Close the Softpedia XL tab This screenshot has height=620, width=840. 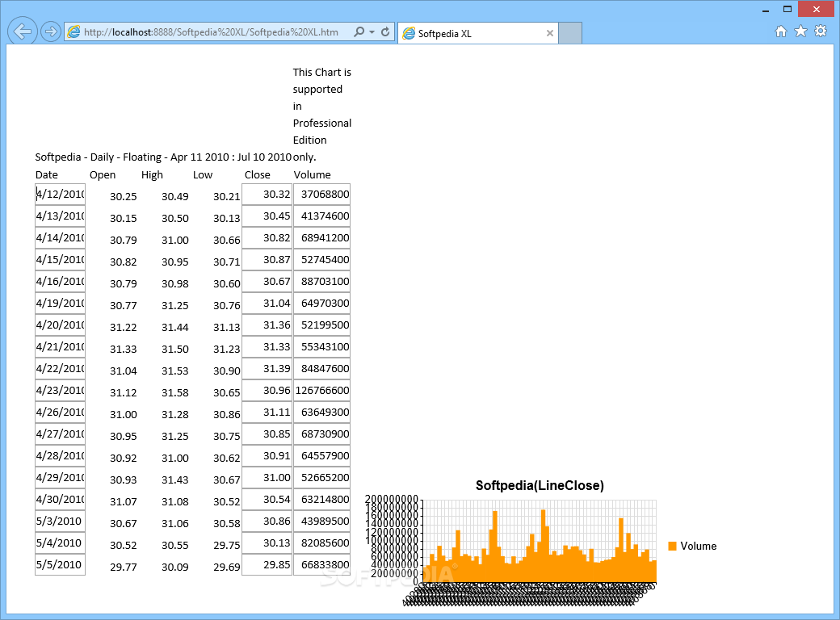point(550,33)
